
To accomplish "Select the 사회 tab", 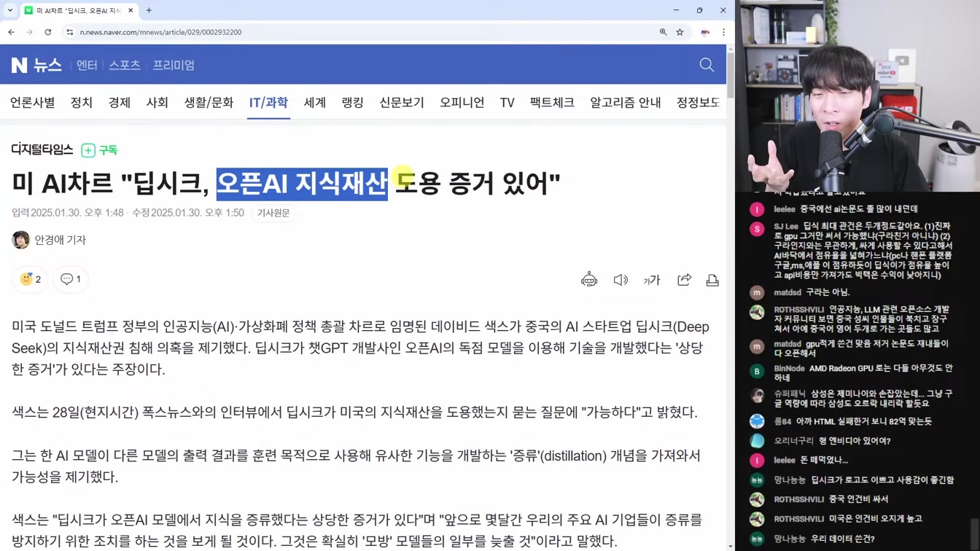I will click(x=157, y=103).
